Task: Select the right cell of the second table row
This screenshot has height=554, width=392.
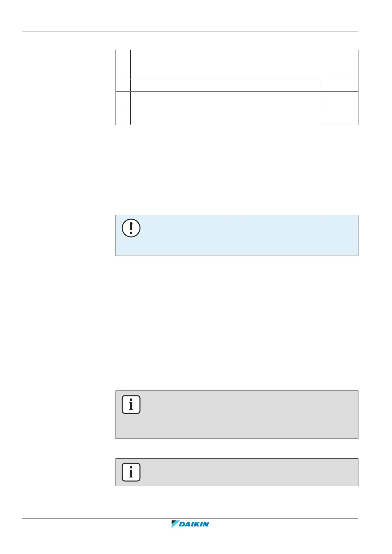Action: point(339,85)
